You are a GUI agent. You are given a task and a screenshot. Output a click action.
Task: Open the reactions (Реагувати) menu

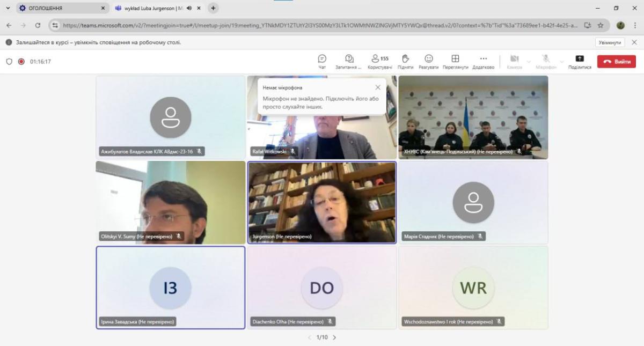(x=429, y=61)
